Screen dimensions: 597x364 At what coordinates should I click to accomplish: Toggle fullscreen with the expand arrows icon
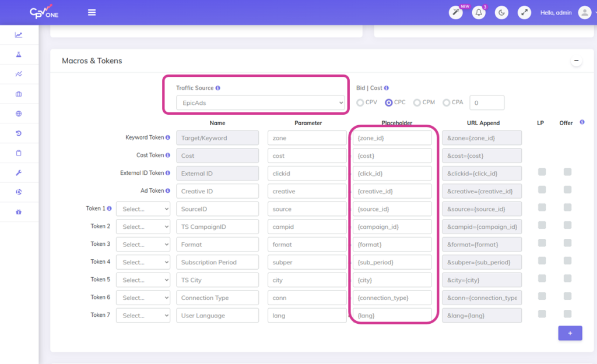coord(524,13)
